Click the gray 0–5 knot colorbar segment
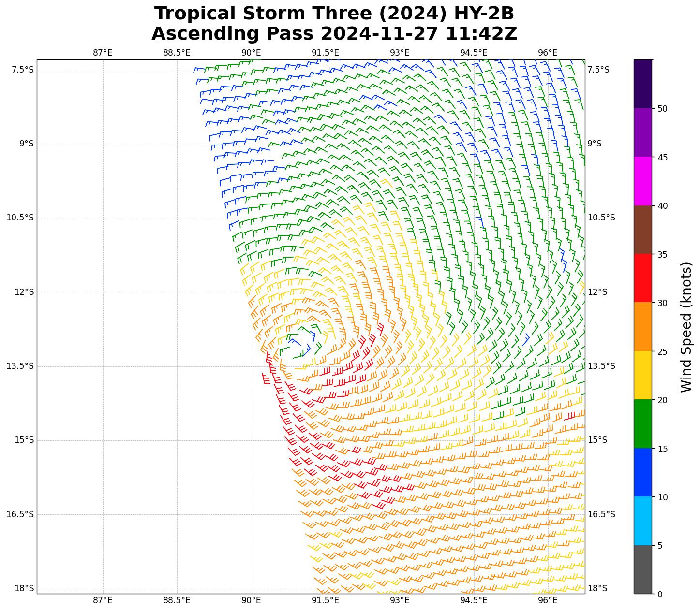Image resolution: width=700 pixels, height=611 pixels. [x=642, y=569]
